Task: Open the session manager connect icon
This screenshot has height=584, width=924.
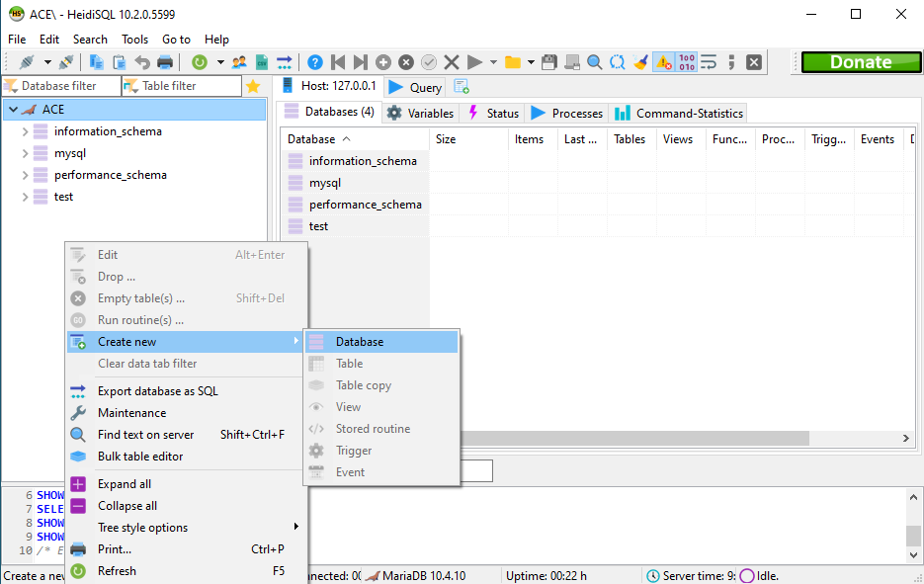Action: [x=27, y=62]
